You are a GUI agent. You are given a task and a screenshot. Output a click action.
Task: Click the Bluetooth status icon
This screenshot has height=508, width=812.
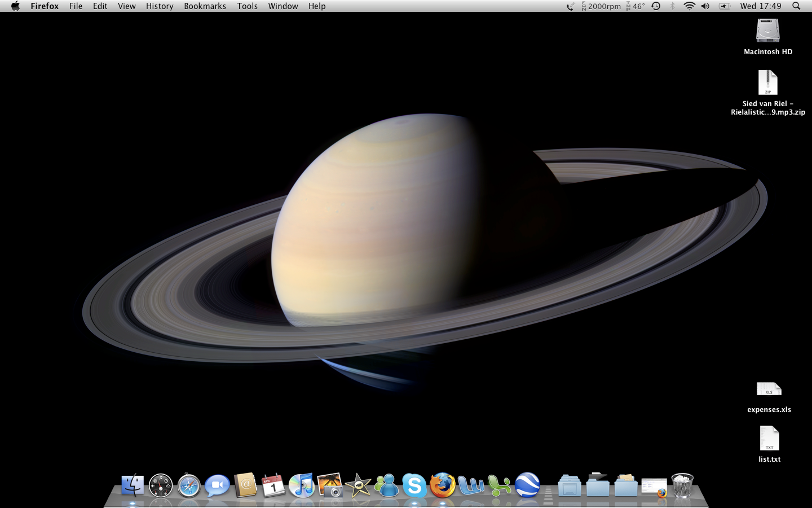[672, 6]
